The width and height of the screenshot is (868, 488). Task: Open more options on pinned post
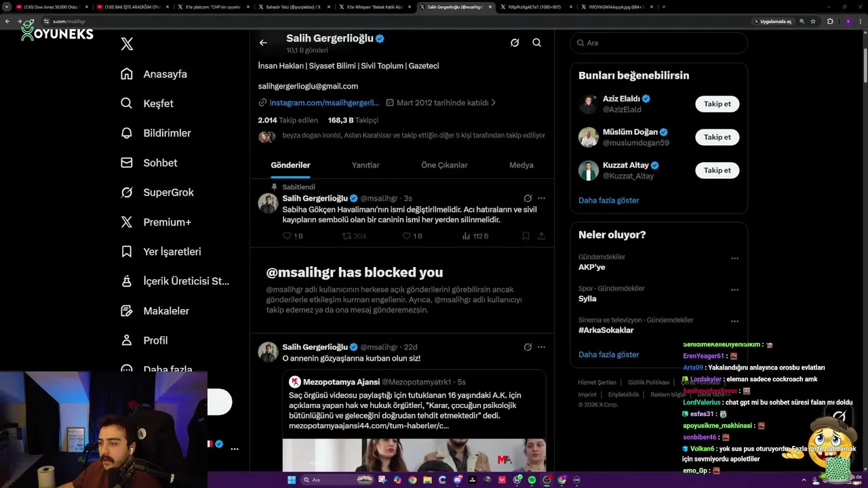coord(541,199)
